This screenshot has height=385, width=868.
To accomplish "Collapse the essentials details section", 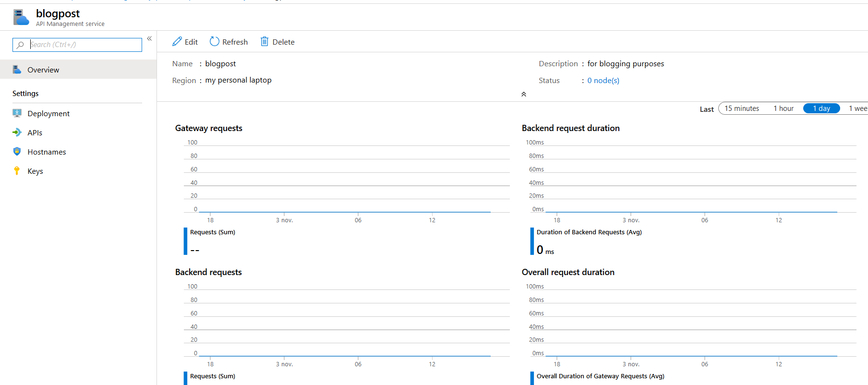I will click(x=524, y=94).
